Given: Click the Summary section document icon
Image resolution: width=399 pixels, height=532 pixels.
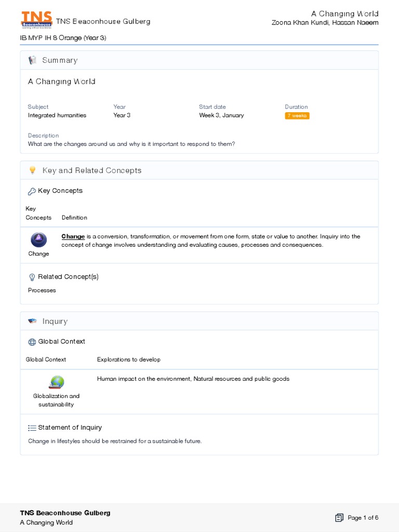Looking at the screenshot, I should coord(32,60).
